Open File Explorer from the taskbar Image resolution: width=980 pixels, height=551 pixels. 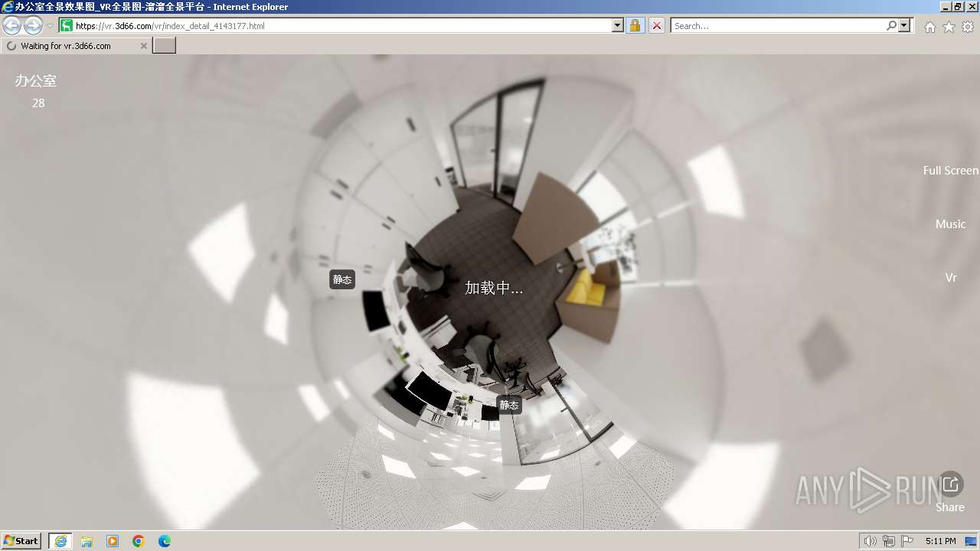(x=87, y=541)
